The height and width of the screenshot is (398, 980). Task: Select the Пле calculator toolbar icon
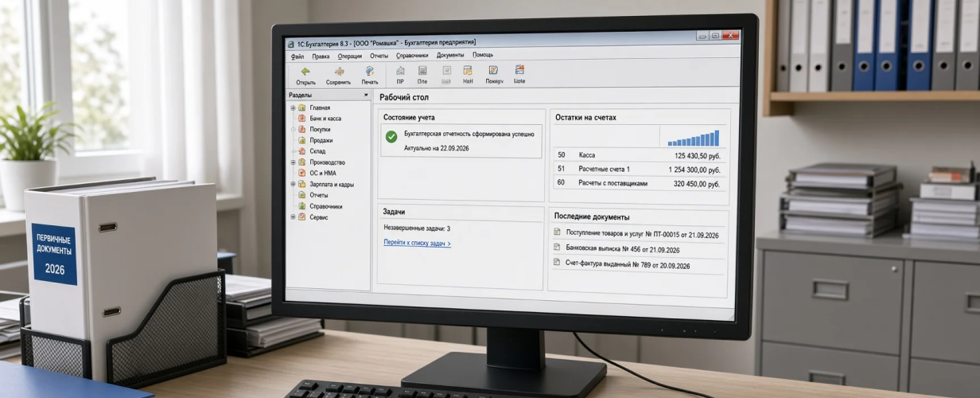click(x=422, y=71)
